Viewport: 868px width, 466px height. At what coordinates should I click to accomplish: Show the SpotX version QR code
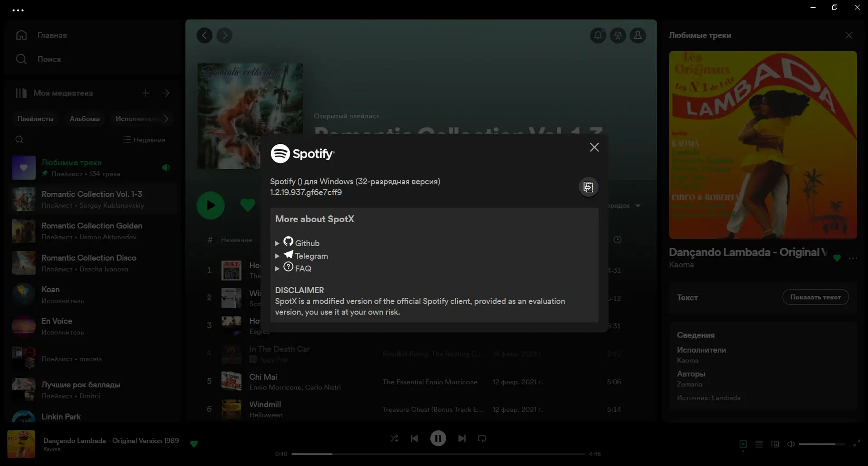click(x=588, y=187)
